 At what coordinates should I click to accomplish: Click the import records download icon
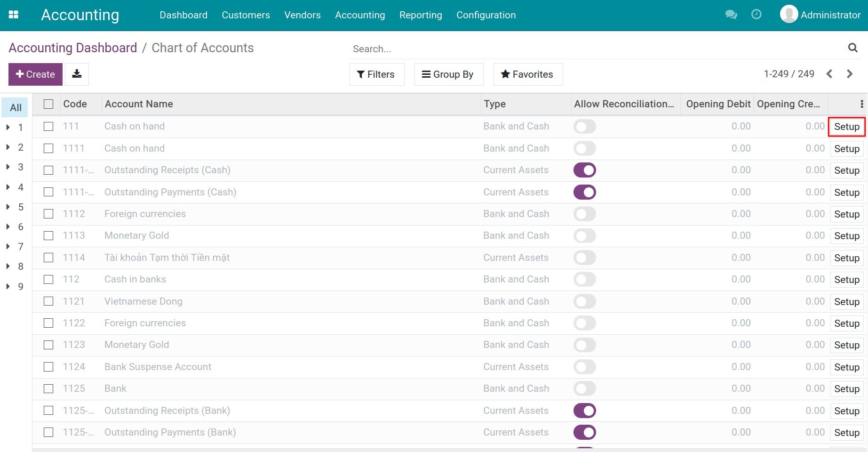tap(77, 74)
